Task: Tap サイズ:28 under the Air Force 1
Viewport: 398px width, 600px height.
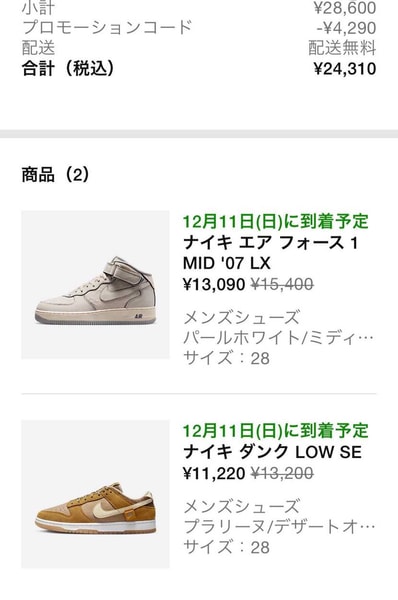Action: (x=227, y=358)
